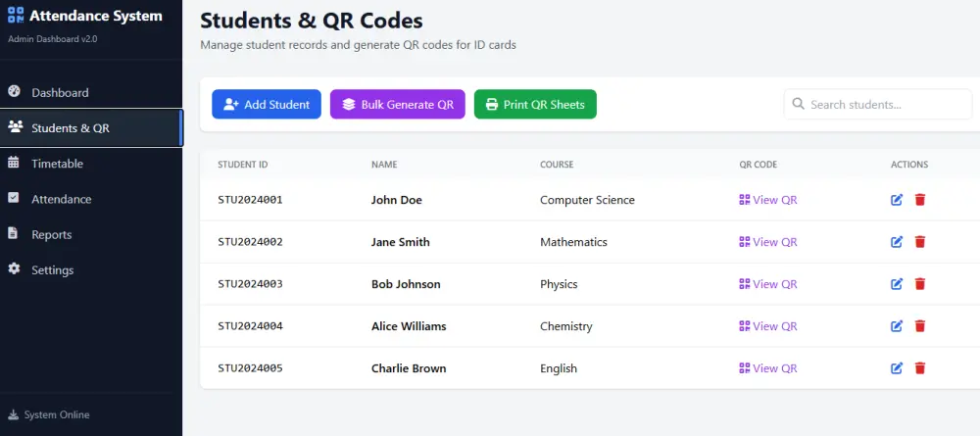Click the Add Student button
The image size is (980, 436).
[x=267, y=104]
